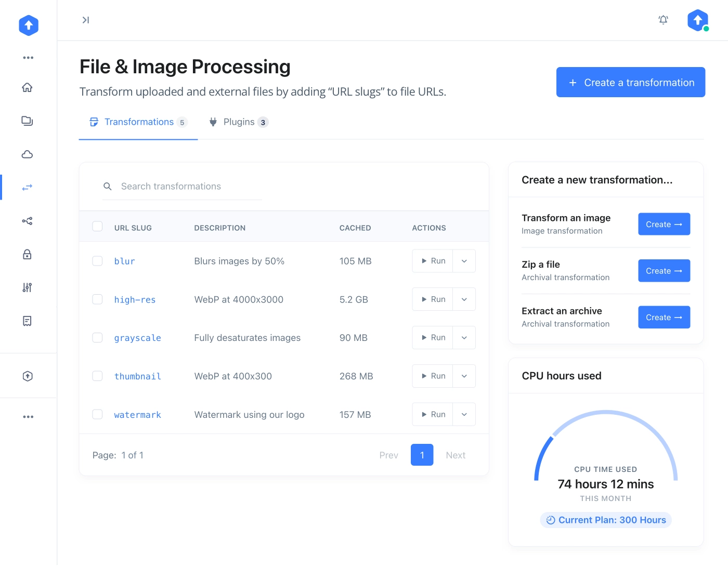Click the CPU hours usage gauge
Viewport: 728px width, 566px height.
(x=606, y=447)
